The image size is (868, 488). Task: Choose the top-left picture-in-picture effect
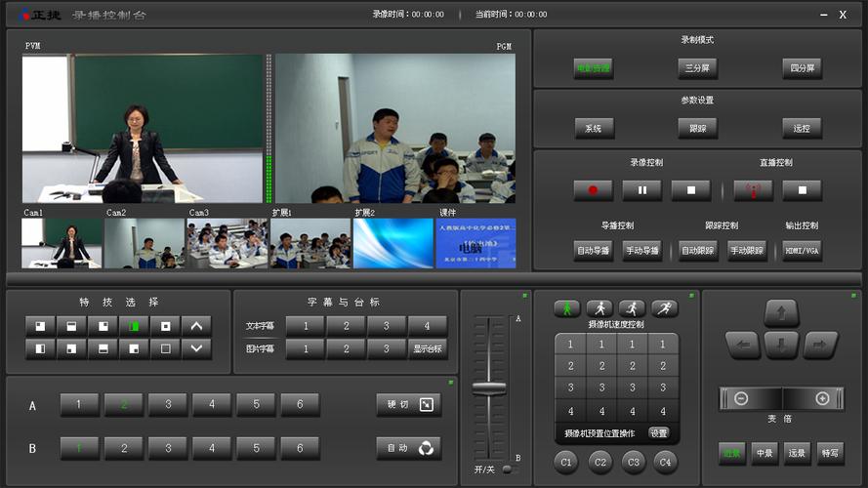click(x=40, y=326)
